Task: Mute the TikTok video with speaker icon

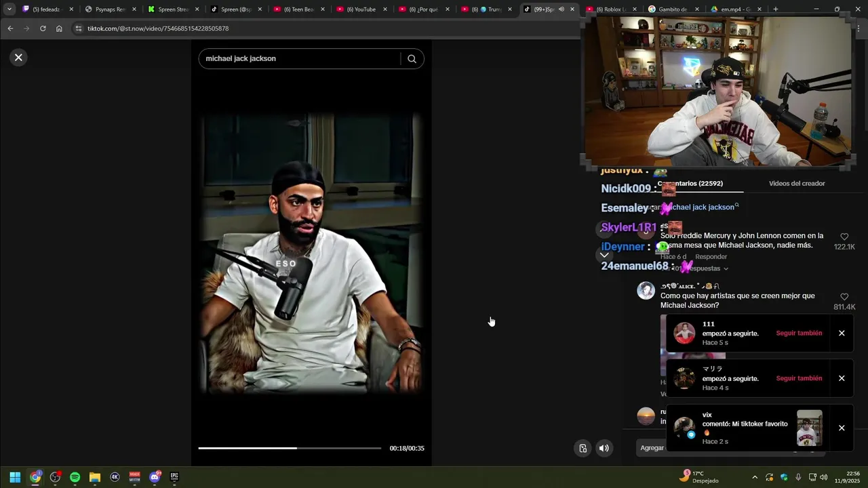Action: [x=604, y=448]
